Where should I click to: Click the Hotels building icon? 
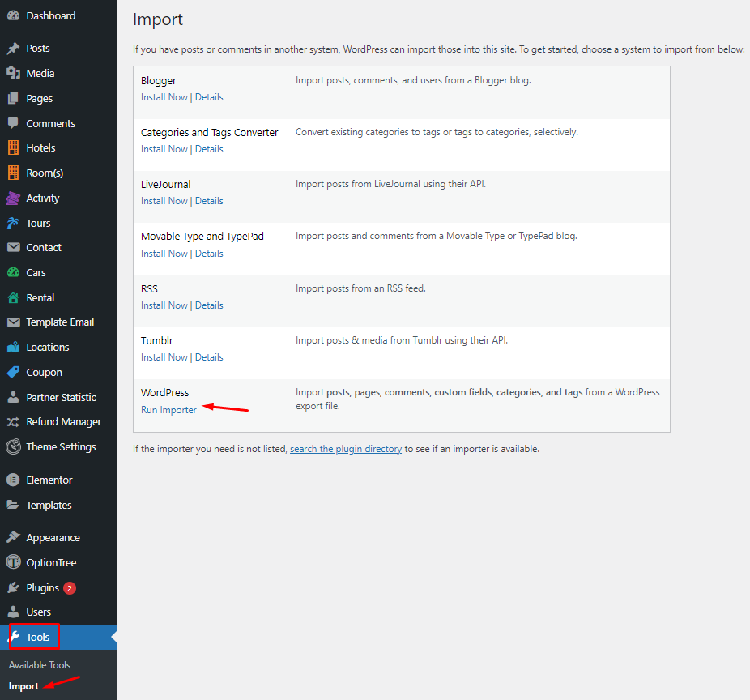(x=14, y=147)
